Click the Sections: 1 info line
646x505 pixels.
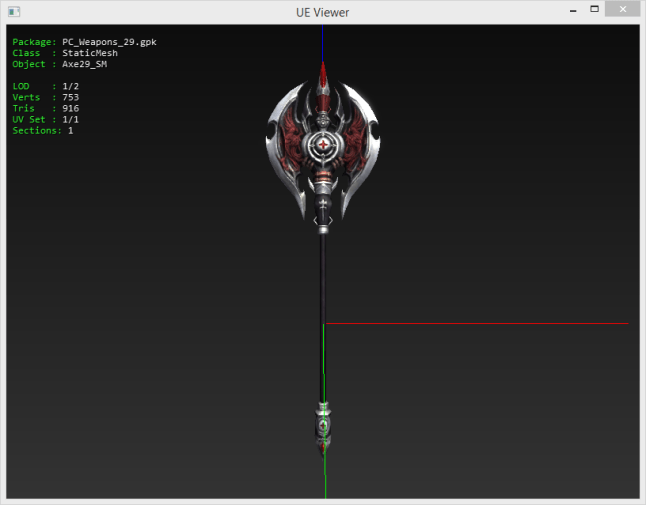[x=43, y=130]
